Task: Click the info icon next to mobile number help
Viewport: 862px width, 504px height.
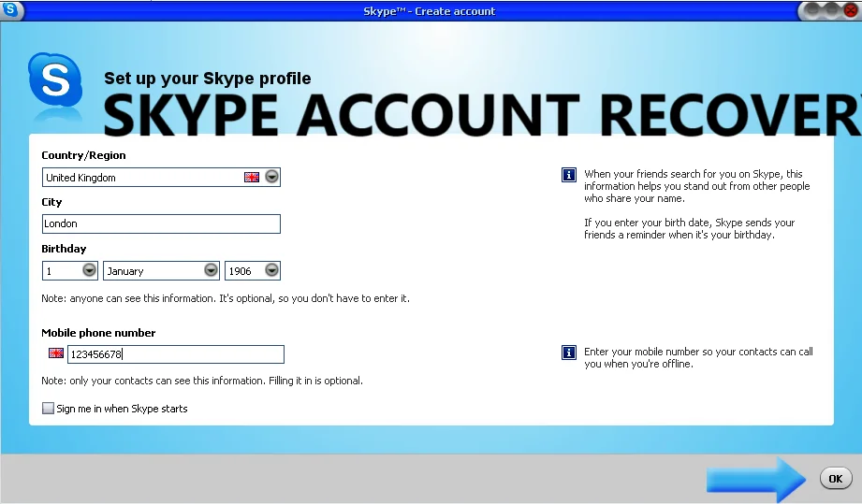Action: click(569, 353)
